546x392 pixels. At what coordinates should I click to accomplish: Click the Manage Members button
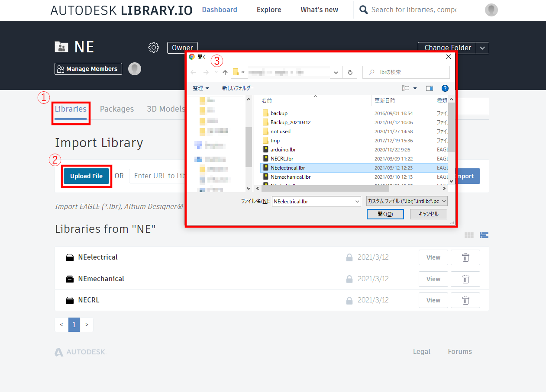pyautogui.click(x=88, y=69)
